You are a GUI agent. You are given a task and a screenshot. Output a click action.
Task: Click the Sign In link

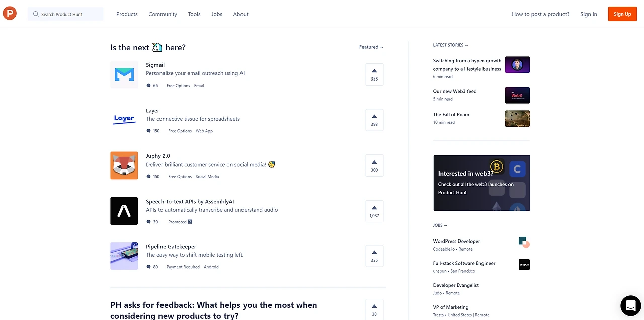[589, 14]
